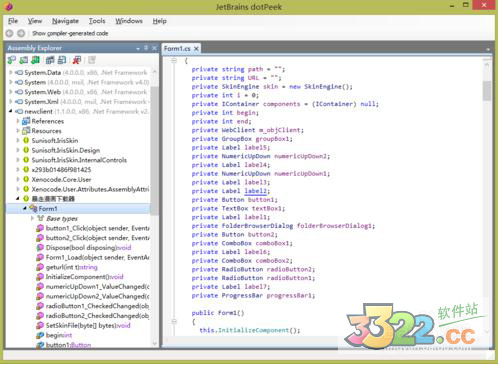Select Sunisoft.IrisSkin.Design namespace
The height and width of the screenshot is (365, 498).
point(66,150)
